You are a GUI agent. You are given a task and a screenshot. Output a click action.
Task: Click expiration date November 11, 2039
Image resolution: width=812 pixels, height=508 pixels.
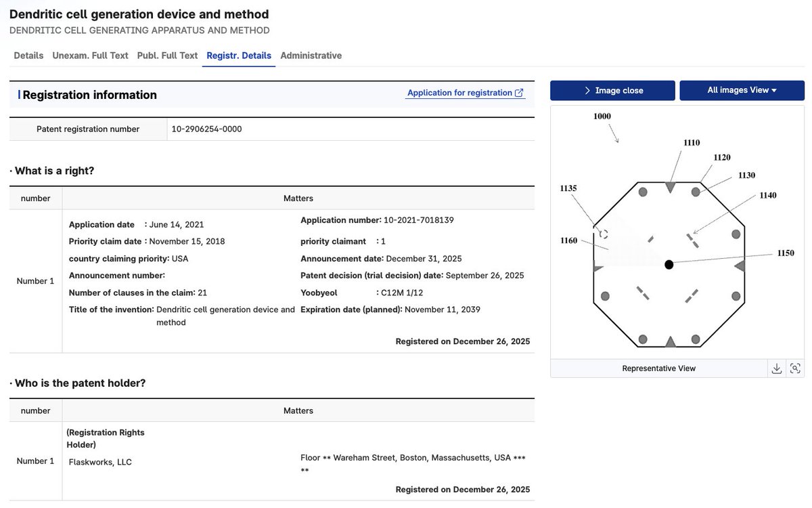[443, 310]
